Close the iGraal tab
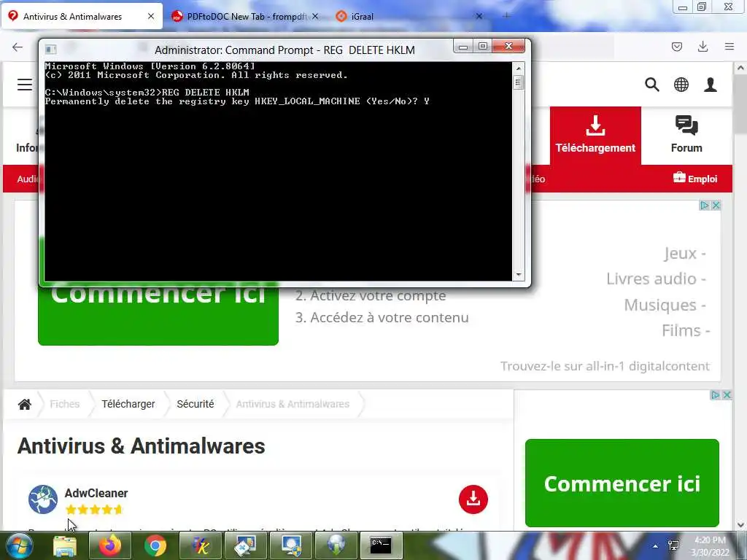The height and width of the screenshot is (560, 747). coord(479,16)
